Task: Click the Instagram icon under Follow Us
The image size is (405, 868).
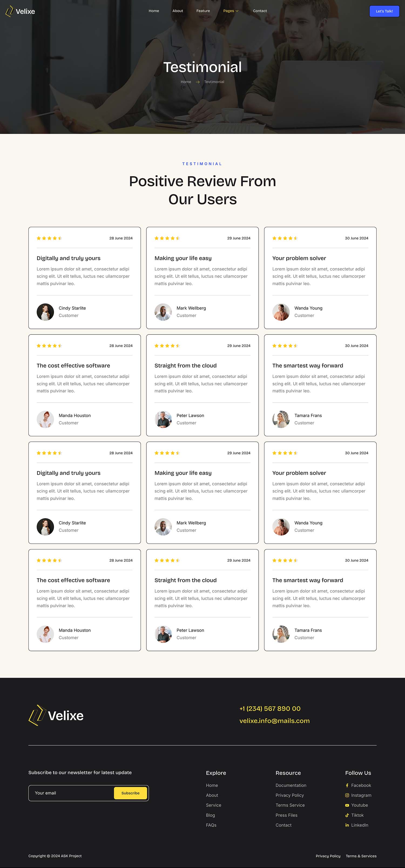Action: point(347,795)
